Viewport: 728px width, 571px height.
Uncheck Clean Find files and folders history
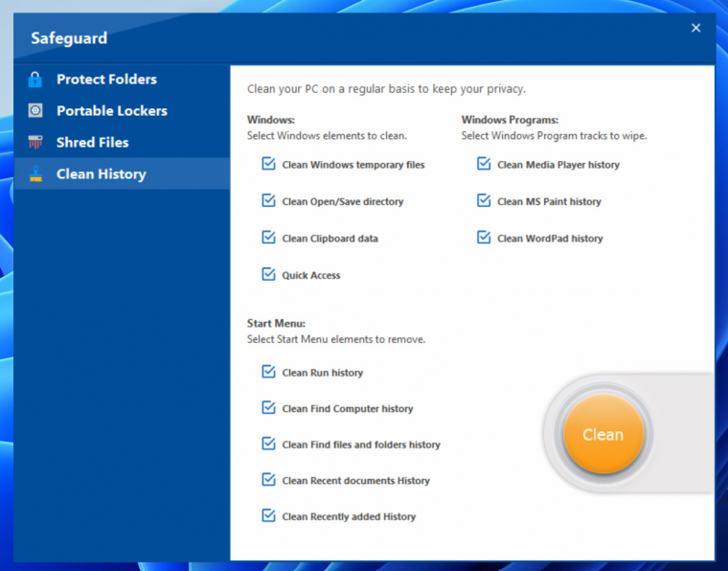point(268,444)
